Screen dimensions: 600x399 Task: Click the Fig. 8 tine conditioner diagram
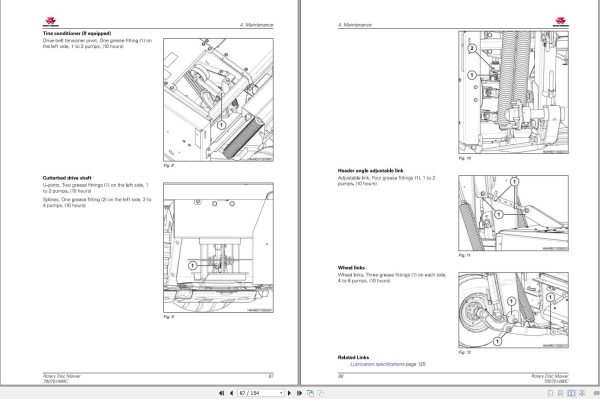[x=218, y=99]
